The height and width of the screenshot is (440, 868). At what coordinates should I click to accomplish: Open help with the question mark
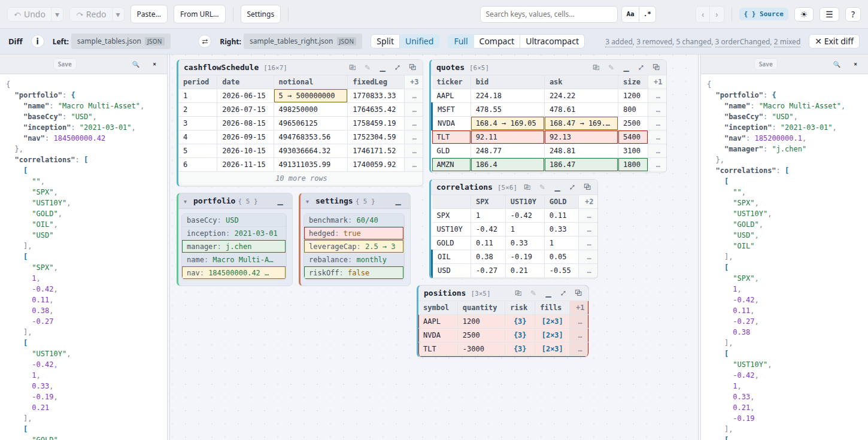[852, 14]
